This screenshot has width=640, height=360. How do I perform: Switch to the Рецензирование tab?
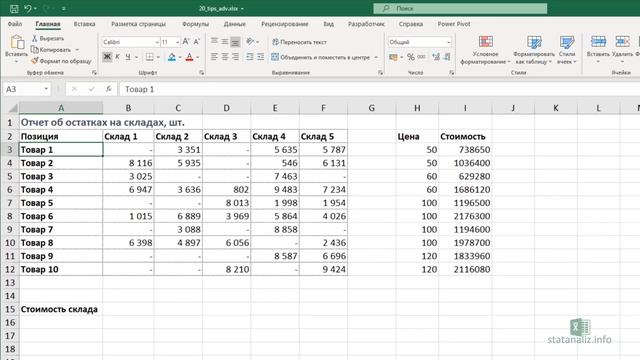(x=284, y=24)
